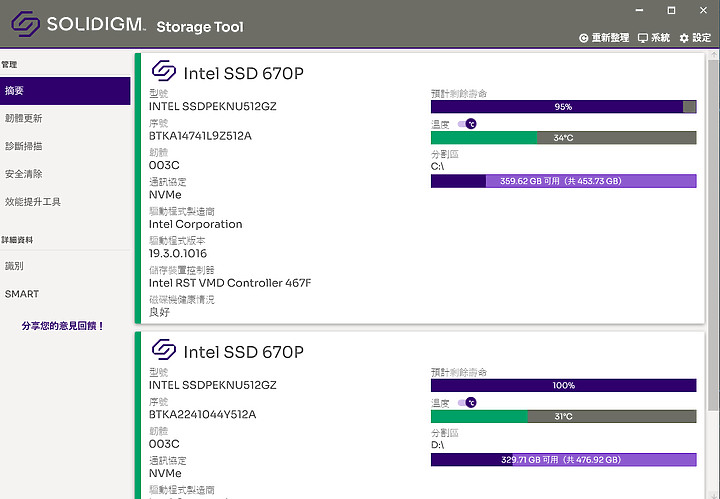Select the 良好 drive health status
The width and height of the screenshot is (720, 499).
tap(159, 312)
